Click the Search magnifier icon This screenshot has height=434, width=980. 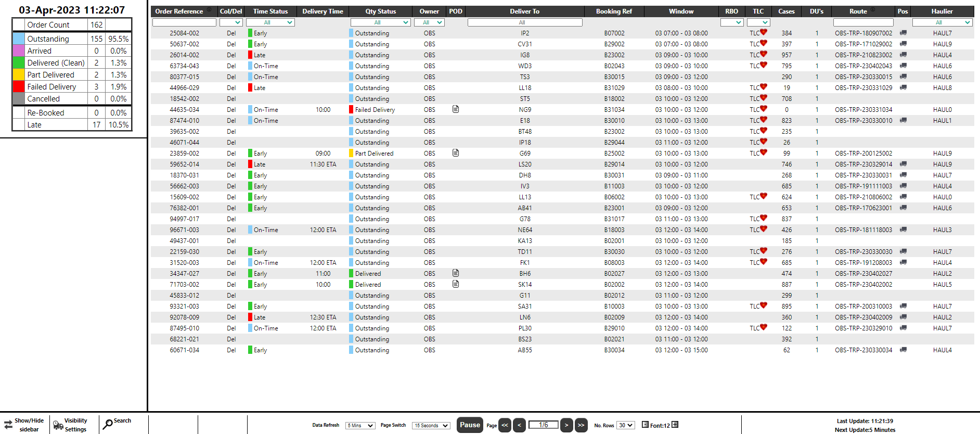[x=108, y=425]
